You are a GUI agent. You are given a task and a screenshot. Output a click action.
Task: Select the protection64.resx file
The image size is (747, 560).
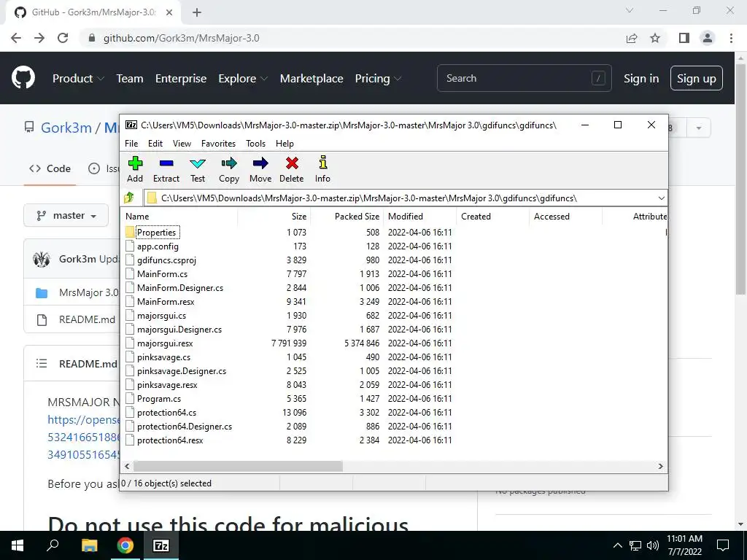pos(170,440)
